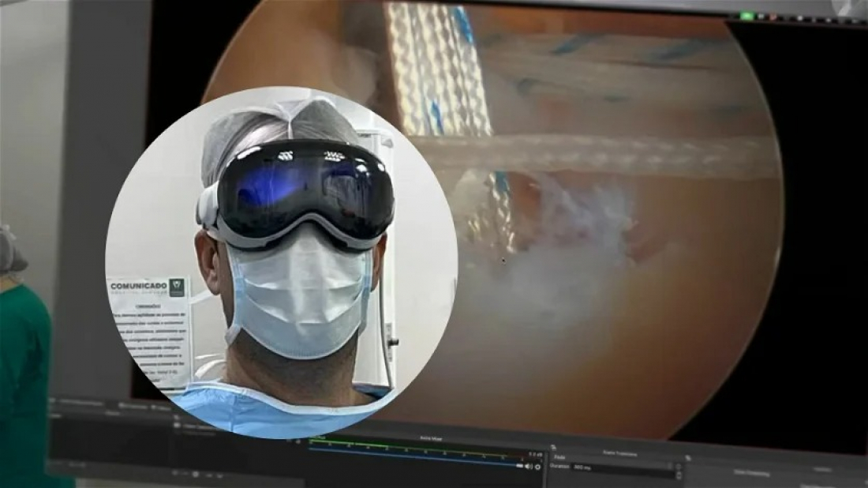Click the Duration 300 ms field
Image resolution: width=868 pixels, height=488 pixels.
coord(600,466)
